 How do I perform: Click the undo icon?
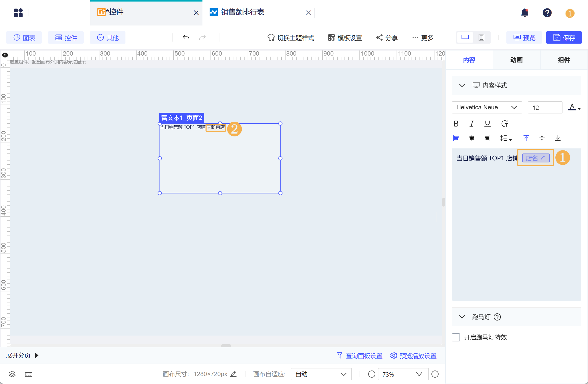pos(186,37)
